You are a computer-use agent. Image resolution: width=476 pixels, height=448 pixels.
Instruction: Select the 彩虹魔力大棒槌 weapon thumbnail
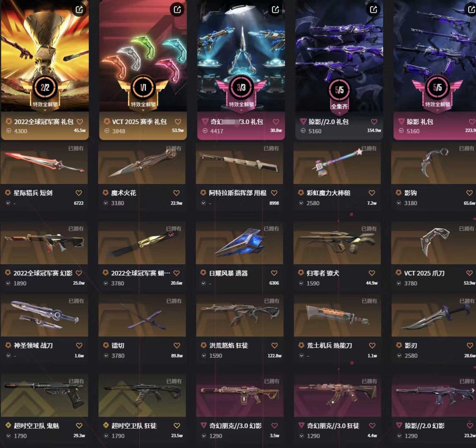click(337, 163)
